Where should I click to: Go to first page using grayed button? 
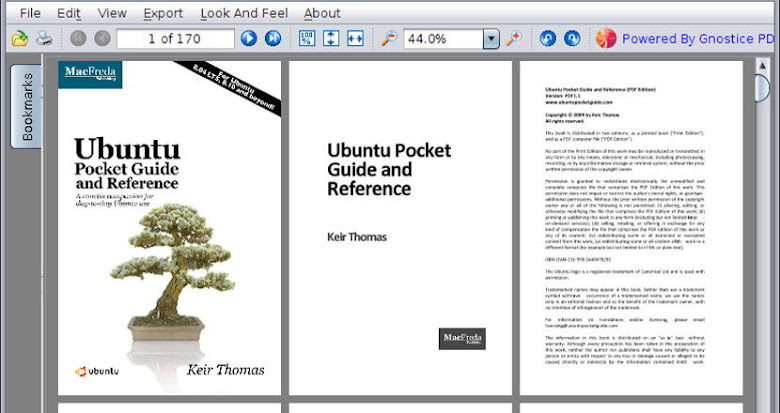[78, 38]
